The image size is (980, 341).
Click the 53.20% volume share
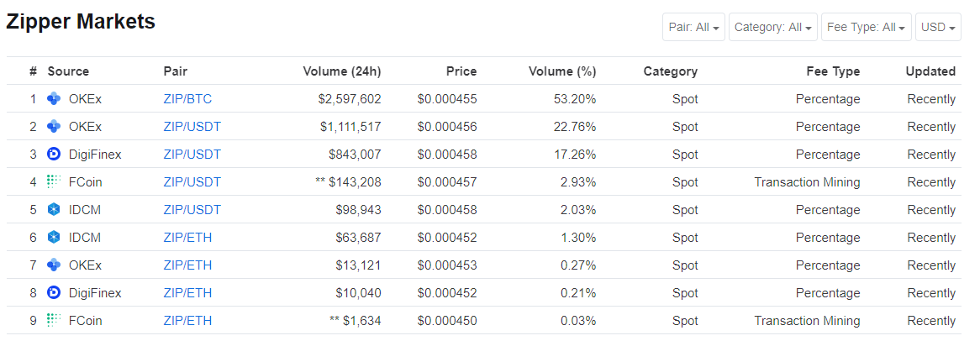[577, 98]
